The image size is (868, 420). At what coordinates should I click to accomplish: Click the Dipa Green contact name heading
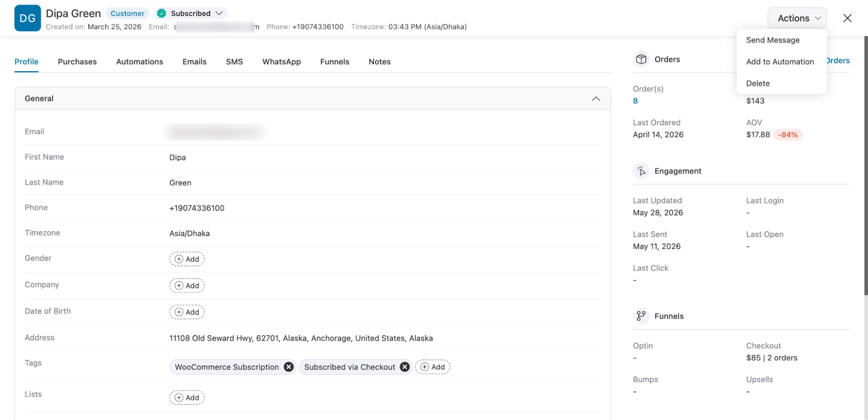tap(73, 13)
